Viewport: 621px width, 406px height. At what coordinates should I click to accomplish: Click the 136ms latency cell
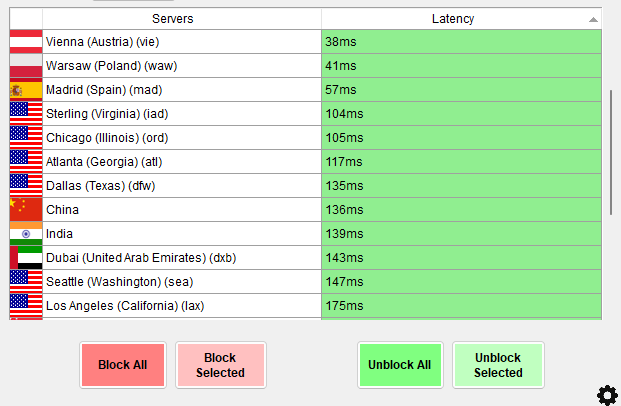[x=461, y=210]
